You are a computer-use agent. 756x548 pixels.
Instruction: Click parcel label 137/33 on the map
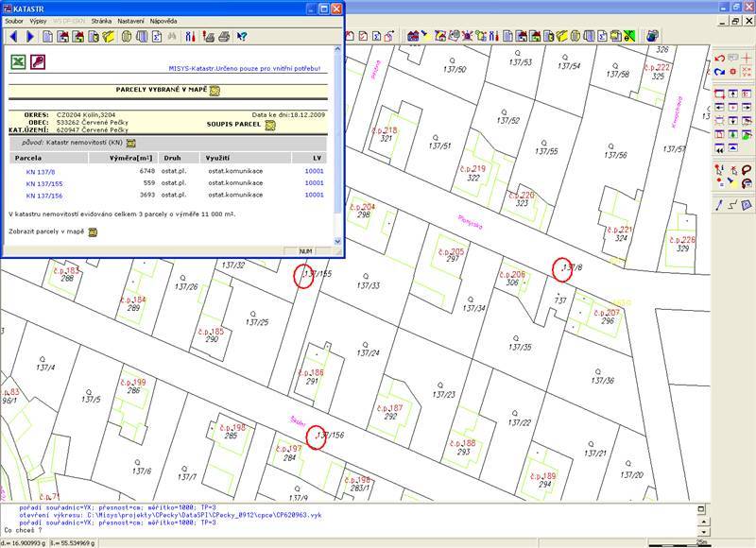coord(369,285)
